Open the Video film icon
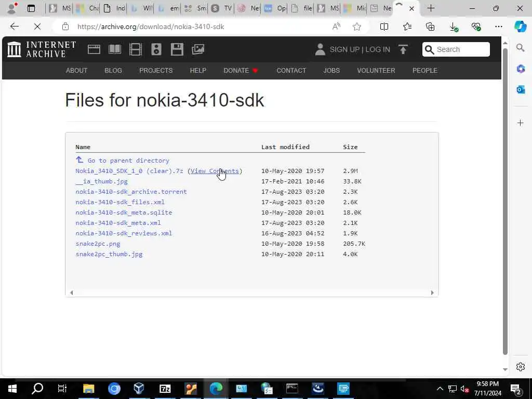 (136, 49)
